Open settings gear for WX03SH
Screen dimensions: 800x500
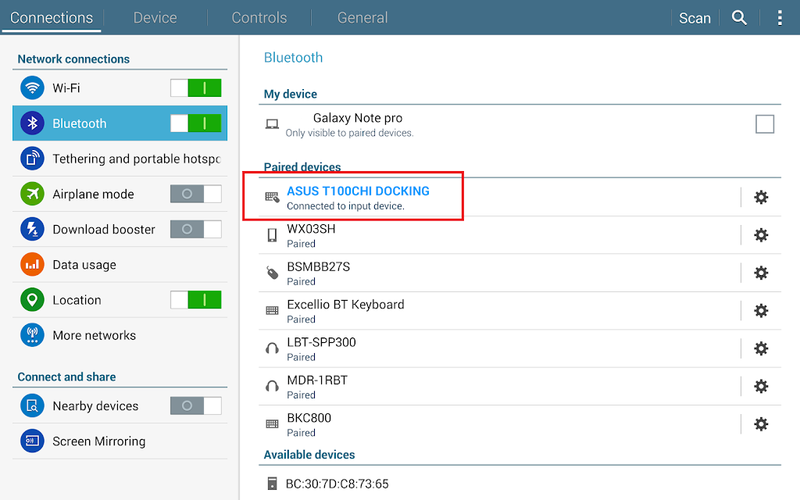click(x=761, y=235)
